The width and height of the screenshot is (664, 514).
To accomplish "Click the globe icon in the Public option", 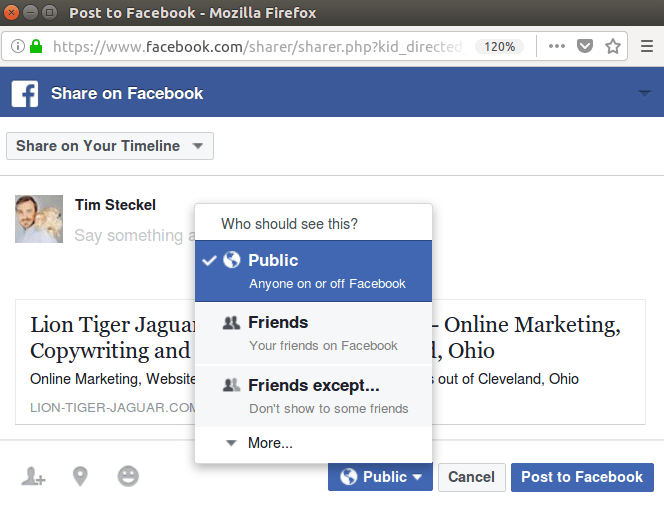I will (x=232, y=260).
